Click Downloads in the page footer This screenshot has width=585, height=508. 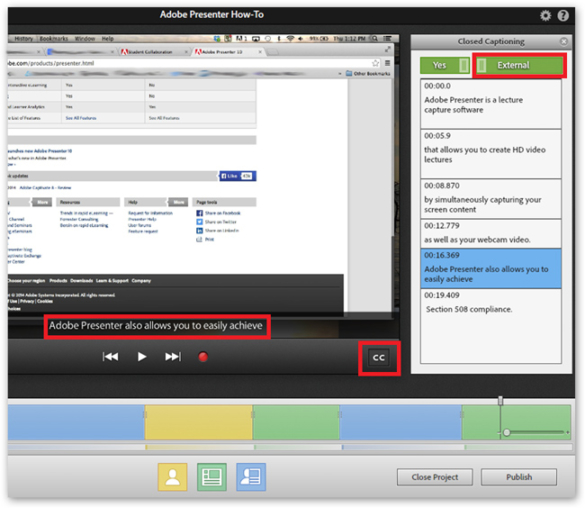(x=81, y=281)
